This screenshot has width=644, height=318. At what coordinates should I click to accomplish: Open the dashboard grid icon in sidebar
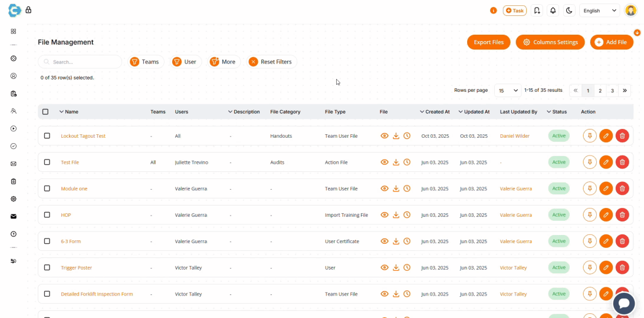14,31
